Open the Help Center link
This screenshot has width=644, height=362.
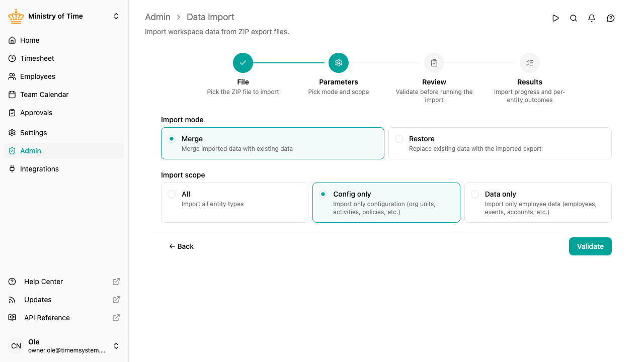tap(64, 282)
